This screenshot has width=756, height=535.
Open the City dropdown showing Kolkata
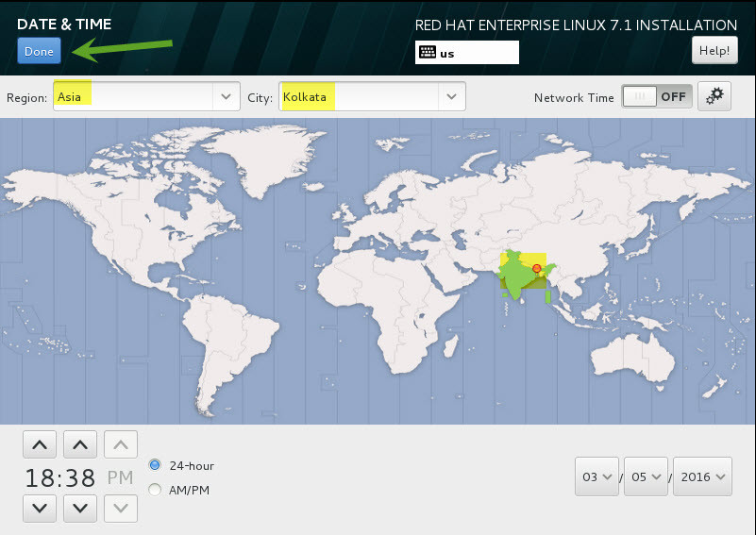click(x=372, y=96)
